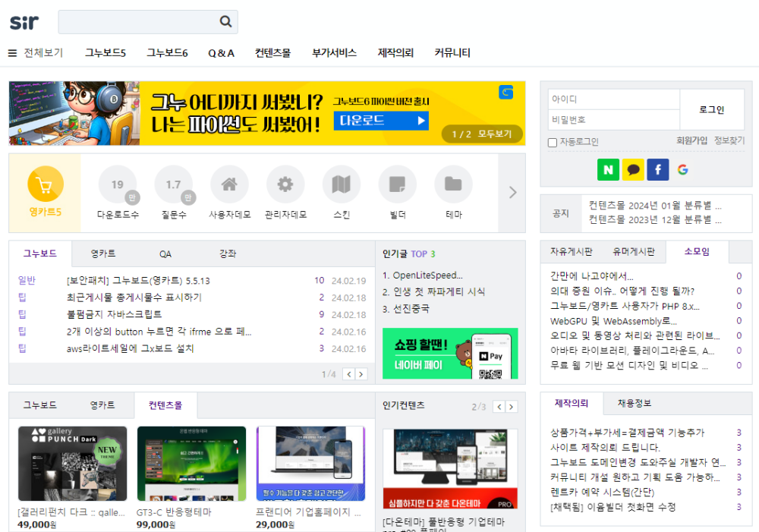759x532 pixels.
Task: Open the notice 컨텐츠몰 2024년 01월 분류별
Action: click(x=655, y=205)
